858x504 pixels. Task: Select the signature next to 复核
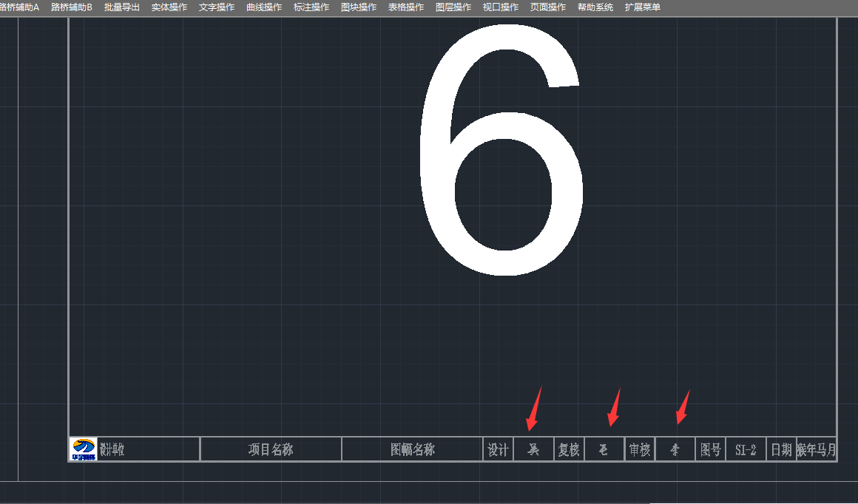(x=603, y=450)
